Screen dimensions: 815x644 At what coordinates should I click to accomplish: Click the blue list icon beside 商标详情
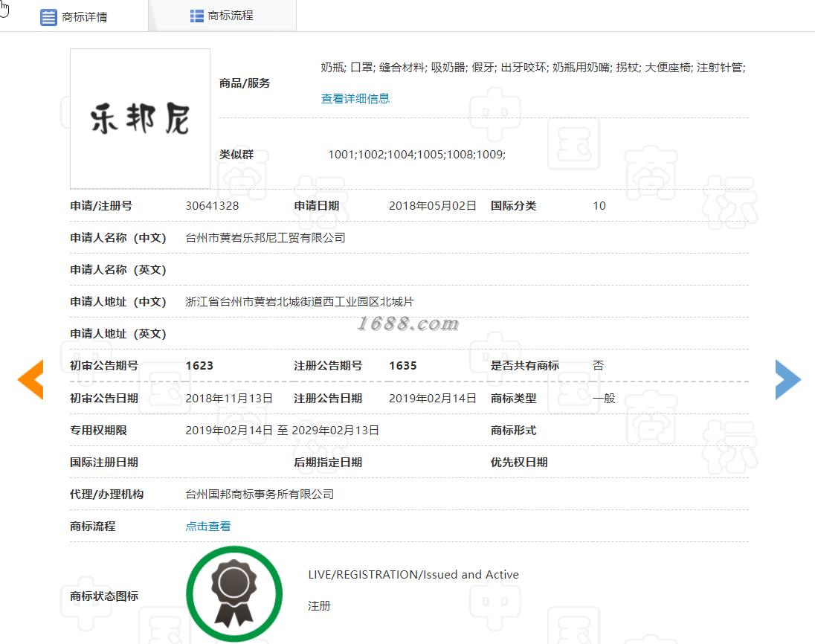(x=48, y=17)
